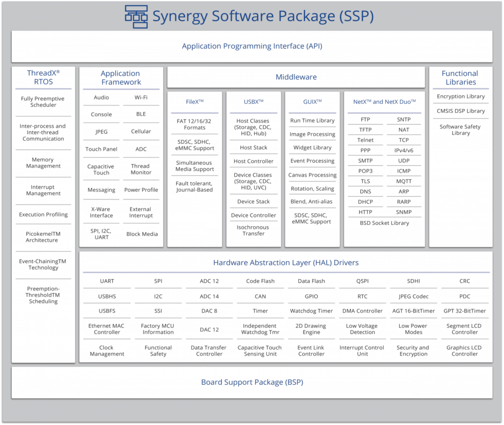This screenshot has height=425, width=504.
Task: Click the GUIX Run Time Library block
Action: (312, 121)
